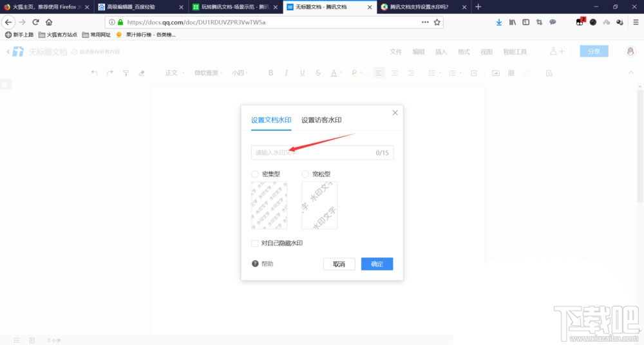The image size is (644, 345).
Task: Open the Firefox home page icon
Action: [49, 22]
